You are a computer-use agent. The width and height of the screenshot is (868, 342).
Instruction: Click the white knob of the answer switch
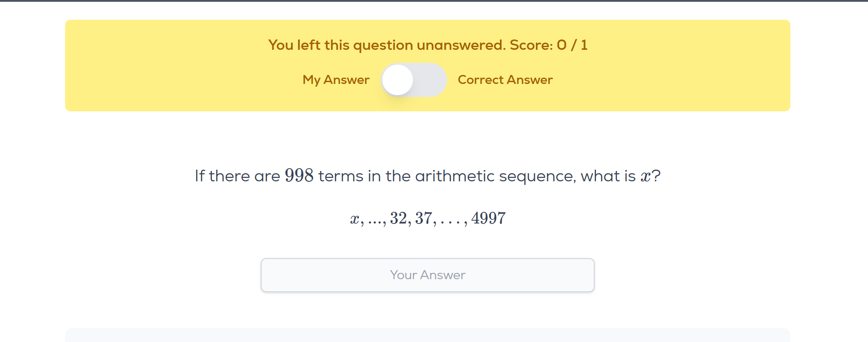coord(398,80)
